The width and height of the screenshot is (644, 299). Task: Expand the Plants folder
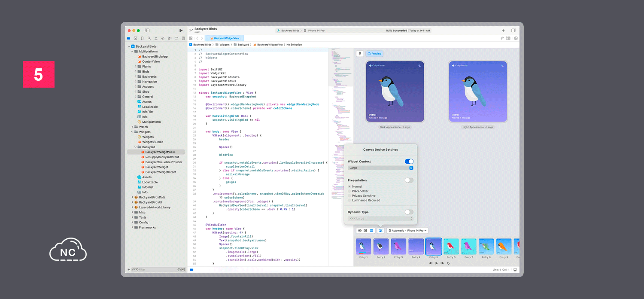click(x=136, y=67)
